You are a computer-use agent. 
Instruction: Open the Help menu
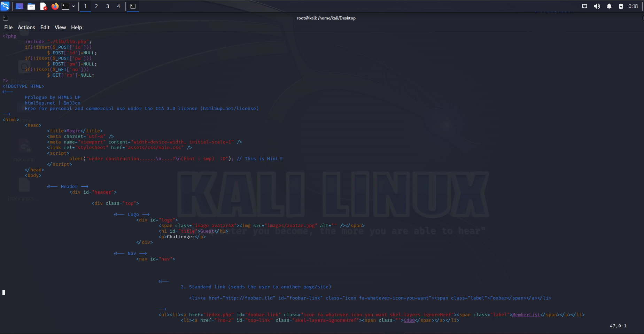[77, 28]
